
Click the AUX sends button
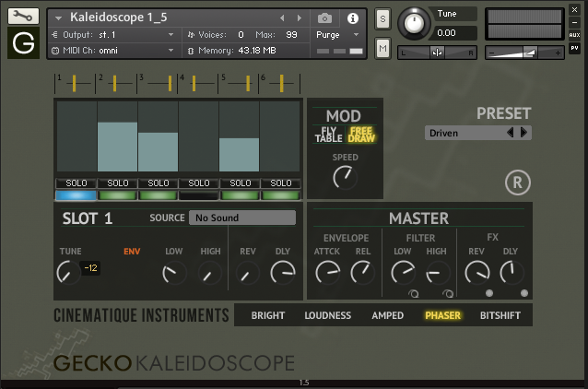(x=574, y=35)
